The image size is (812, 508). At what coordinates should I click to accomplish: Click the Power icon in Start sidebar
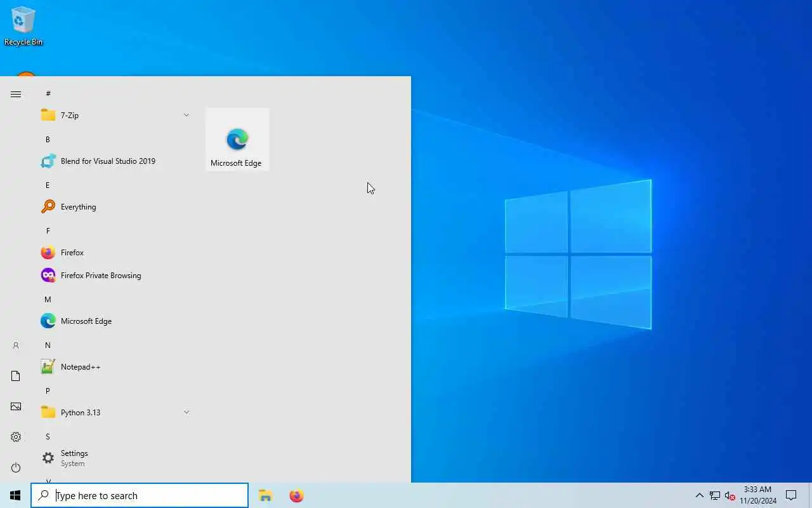(16, 467)
